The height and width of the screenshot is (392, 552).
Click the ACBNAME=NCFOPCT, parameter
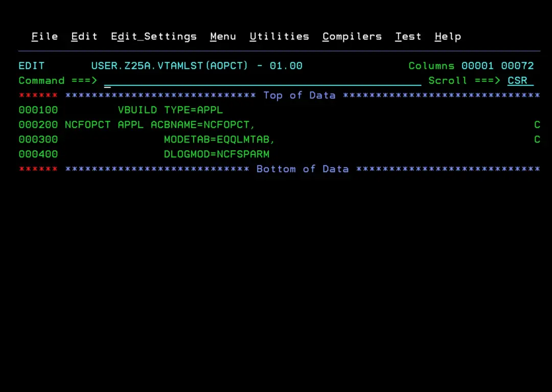pyautogui.click(x=203, y=125)
